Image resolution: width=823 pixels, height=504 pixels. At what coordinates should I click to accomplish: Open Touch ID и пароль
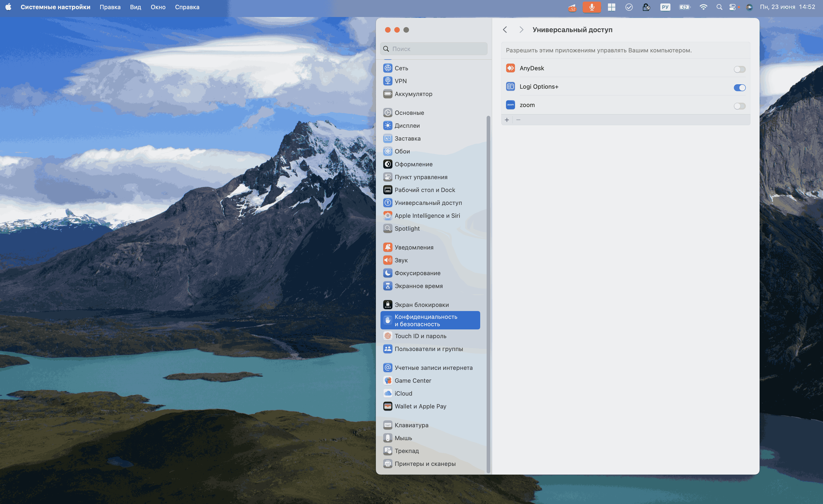tap(430, 336)
